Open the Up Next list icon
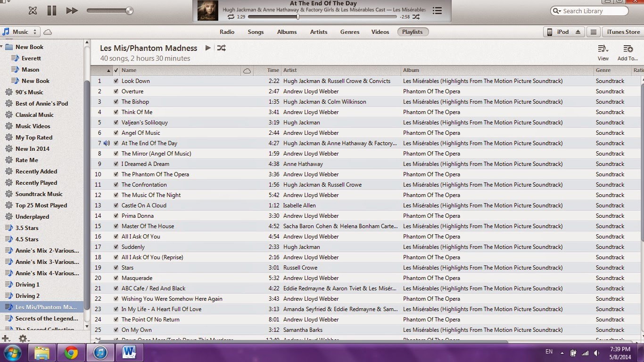The width and height of the screenshot is (644, 362). point(437,10)
